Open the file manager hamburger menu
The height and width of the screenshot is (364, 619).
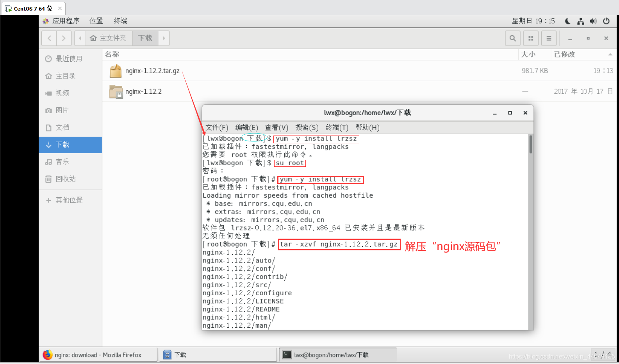tap(549, 38)
